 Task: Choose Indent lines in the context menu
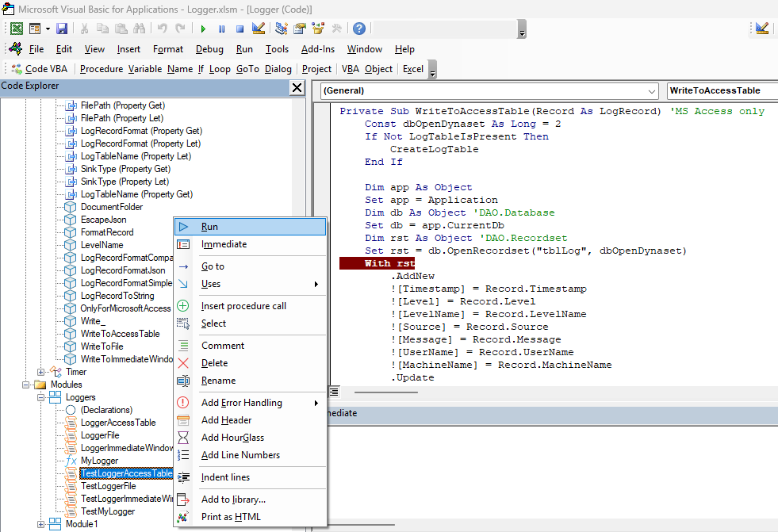point(251,477)
